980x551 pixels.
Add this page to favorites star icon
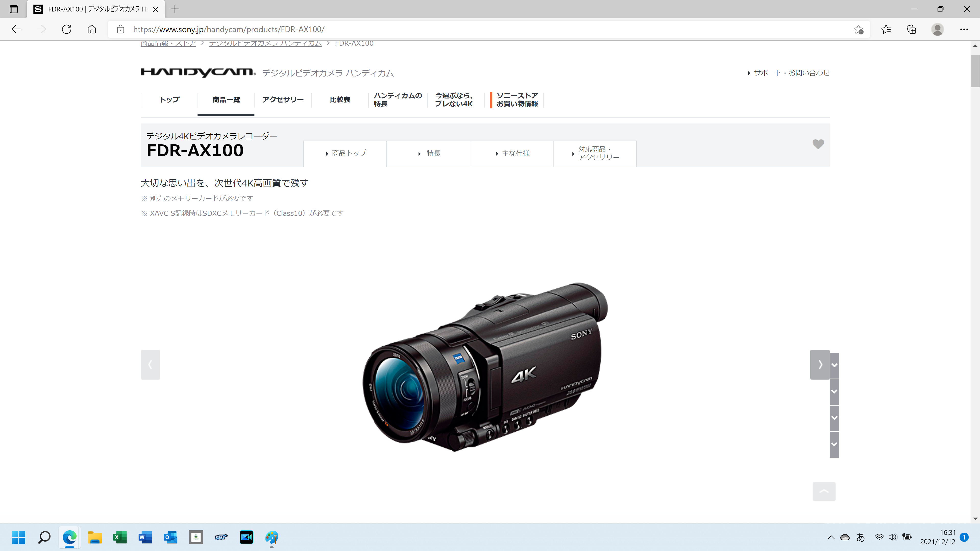tap(858, 29)
